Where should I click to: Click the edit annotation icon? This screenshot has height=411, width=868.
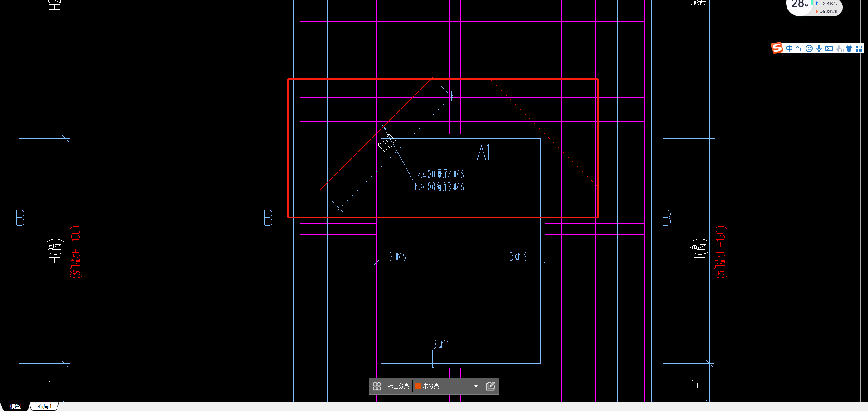(491, 386)
